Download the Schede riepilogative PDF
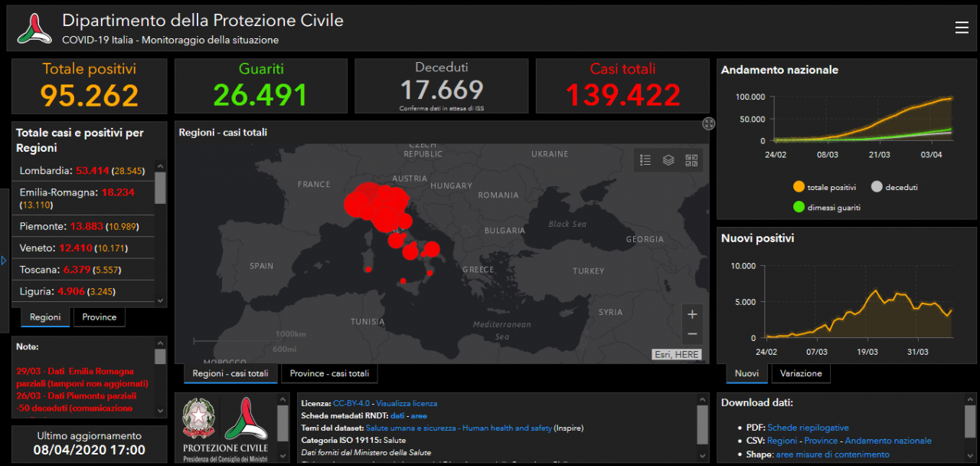The height and width of the screenshot is (466, 980). point(808,428)
